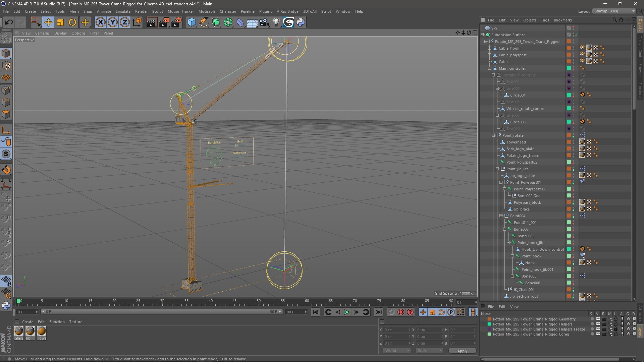Expand the Cable_polyspast node
This screenshot has height=362, width=644.
490,55
